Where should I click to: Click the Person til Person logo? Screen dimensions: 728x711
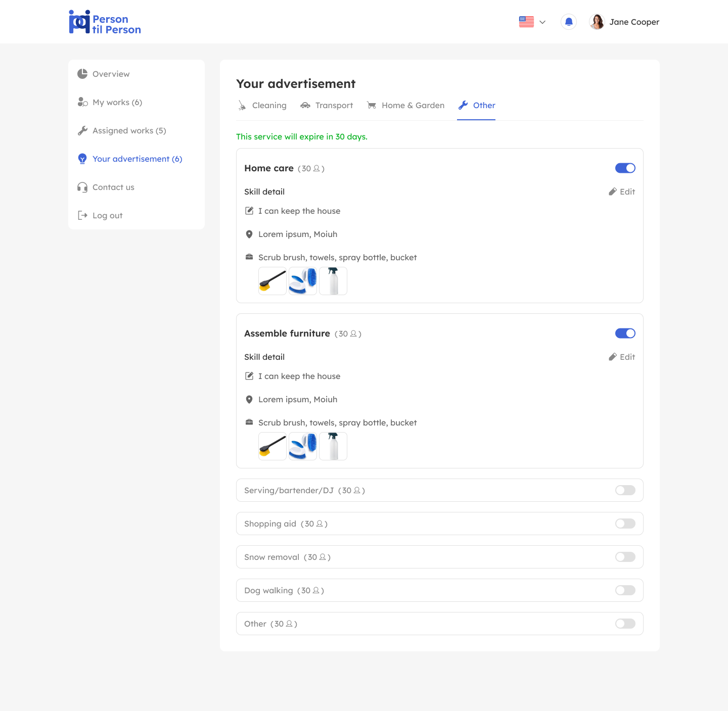(x=105, y=23)
